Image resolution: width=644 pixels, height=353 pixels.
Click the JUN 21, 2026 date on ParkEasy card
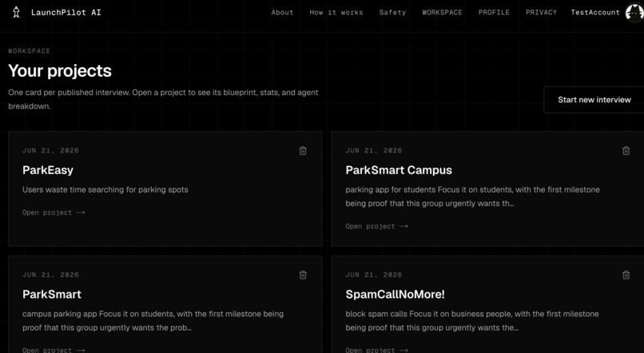(x=50, y=151)
